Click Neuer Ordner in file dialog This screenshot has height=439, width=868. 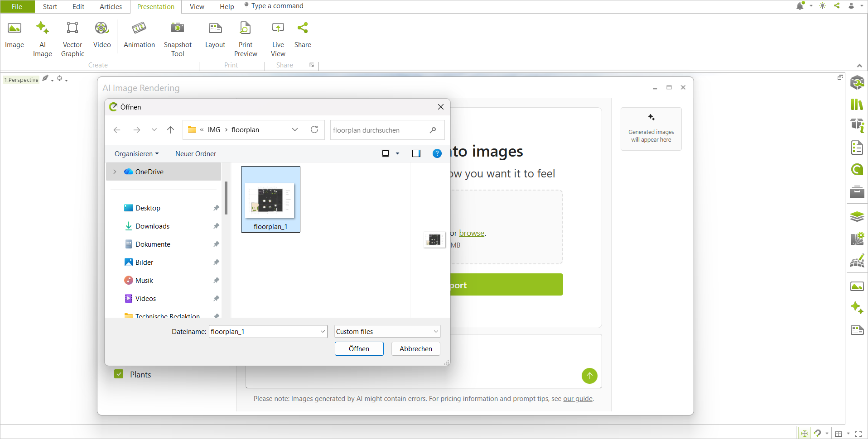click(196, 153)
